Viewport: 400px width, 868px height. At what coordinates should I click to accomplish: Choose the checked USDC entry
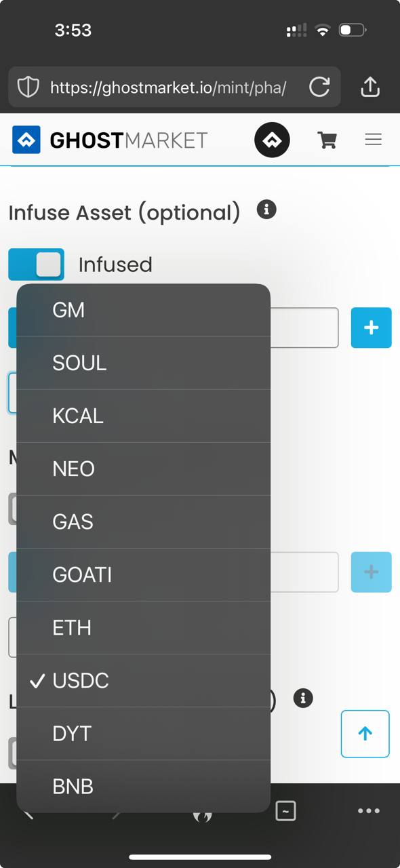point(144,680)
